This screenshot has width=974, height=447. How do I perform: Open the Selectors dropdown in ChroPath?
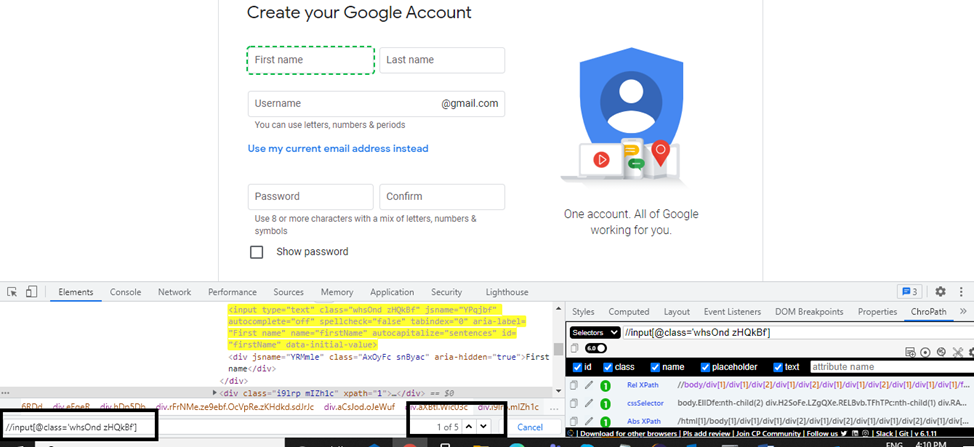[595, 333]
